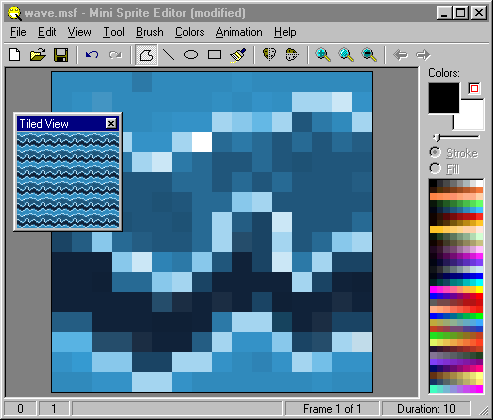Choose the Rectangle tool
The image size is (493, 420).
coord(214,55)
